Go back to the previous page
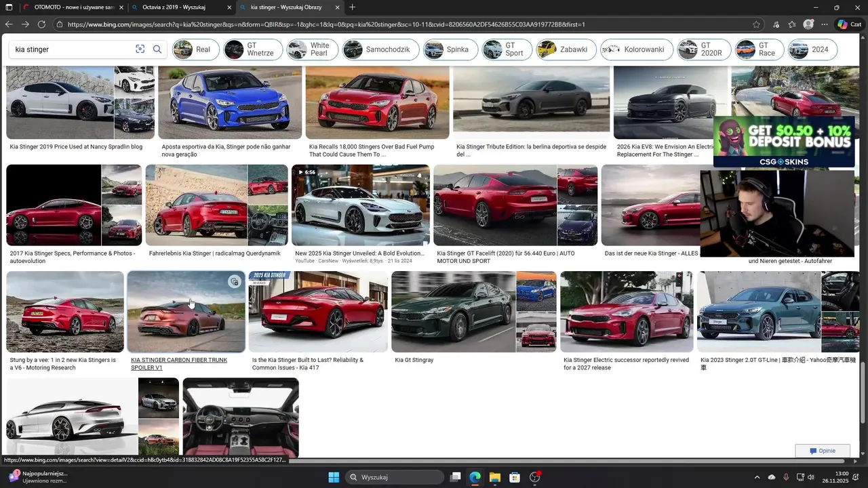The height and width of the screenshot is (488, 868). point(9,24)
